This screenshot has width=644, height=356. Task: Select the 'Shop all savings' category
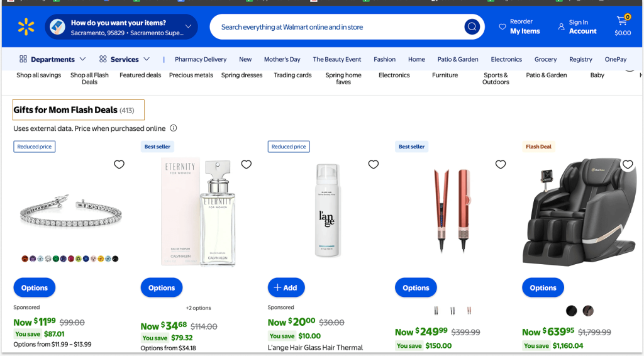38,75
